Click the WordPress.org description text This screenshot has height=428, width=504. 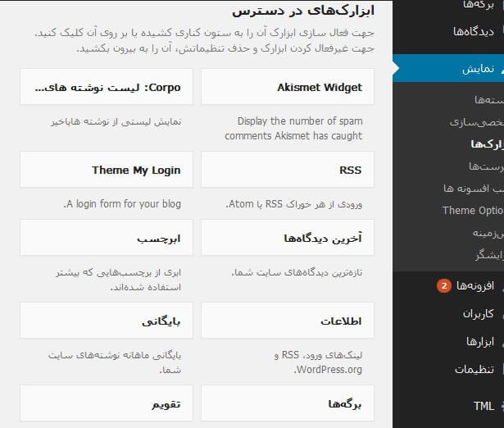point(318,362)
